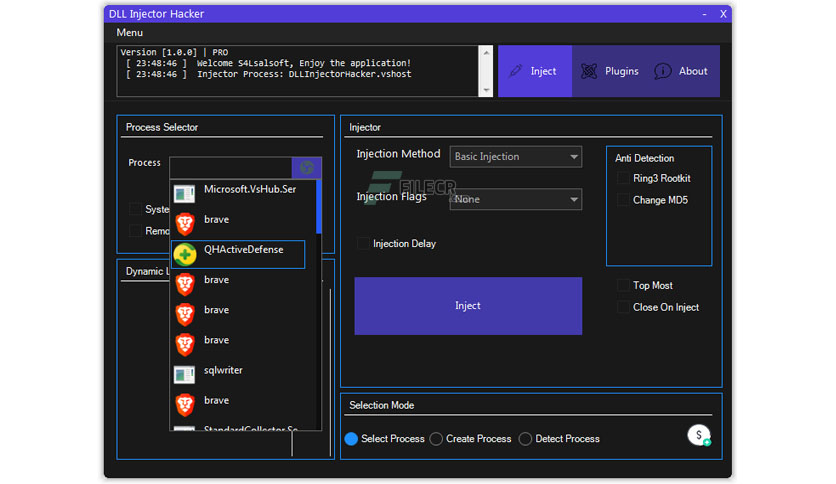Open the Plugins tab
This screenshot has width=836, height=484.
coord(609,71)
